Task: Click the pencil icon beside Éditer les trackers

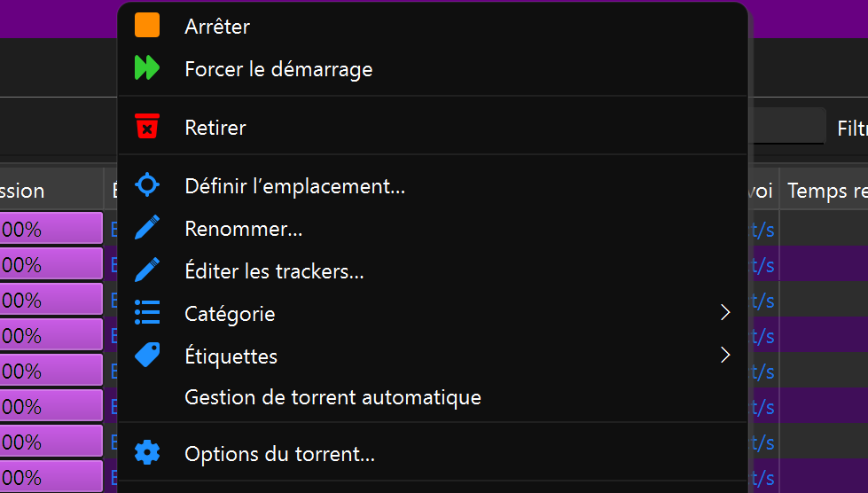Action: coord(146,270)
